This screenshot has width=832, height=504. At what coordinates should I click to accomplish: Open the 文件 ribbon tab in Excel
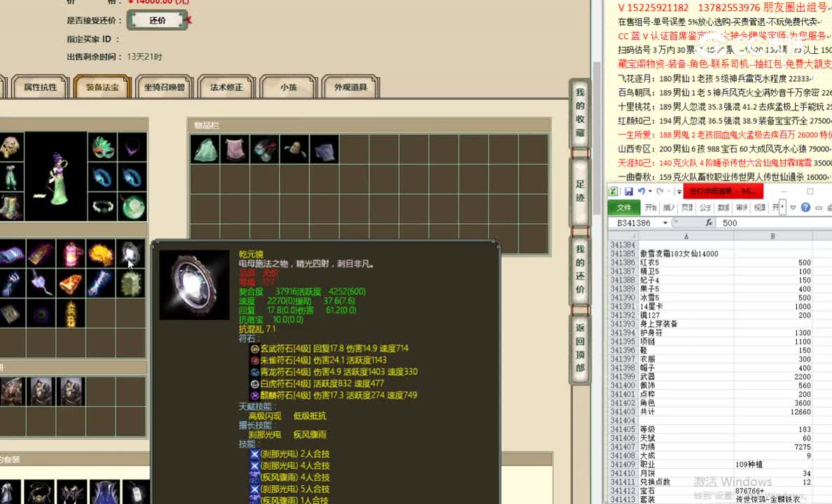click(x=625, y=207)
